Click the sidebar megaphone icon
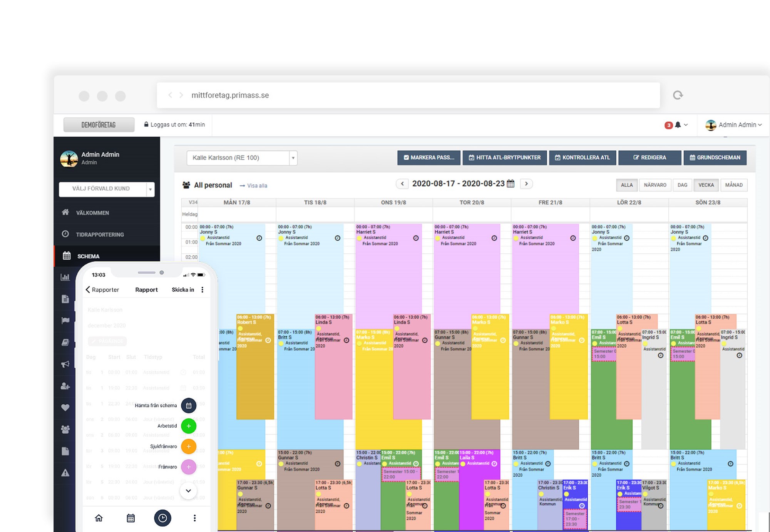The height and width of the screenshot is (532, 770). (65, 364)
